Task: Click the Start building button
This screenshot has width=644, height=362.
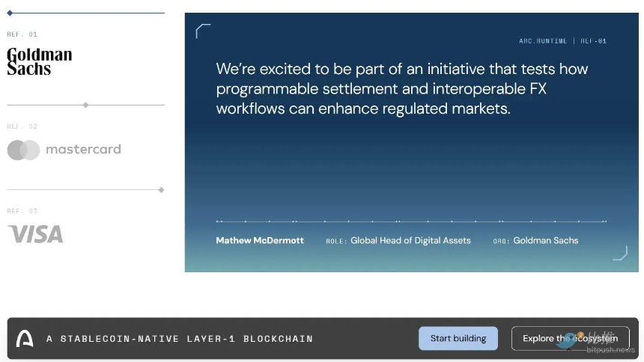Action: coord(458,338)
